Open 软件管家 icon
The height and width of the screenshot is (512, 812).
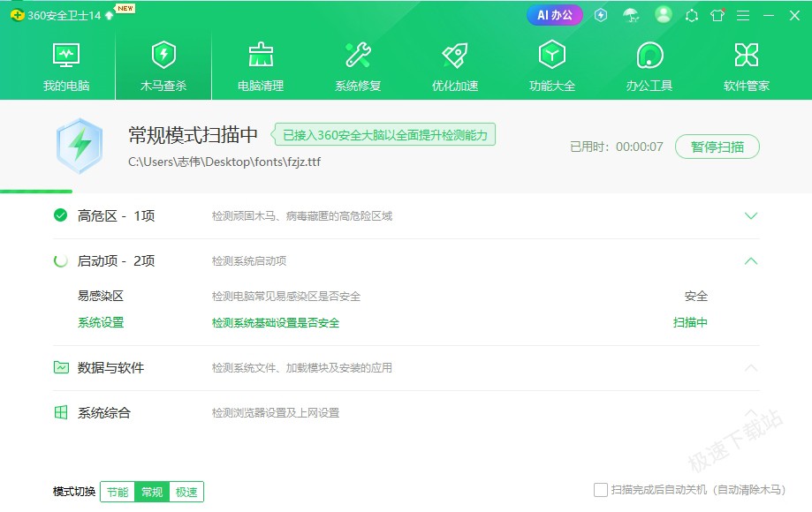747,56
